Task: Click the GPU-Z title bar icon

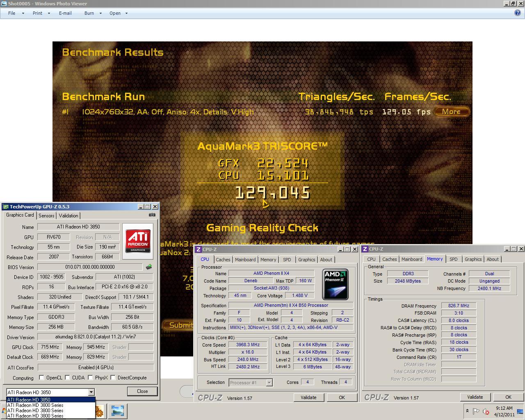Action: pyautogui.click(x=6, y=207)
